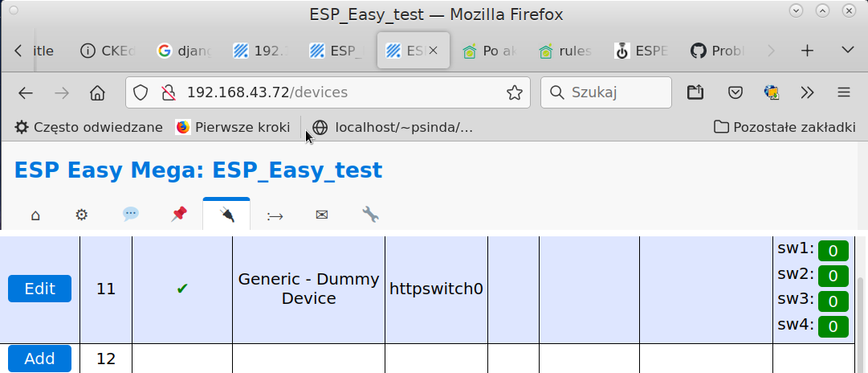
Task: Open the Tools wrench tab
Action: (x=370, y=215)
